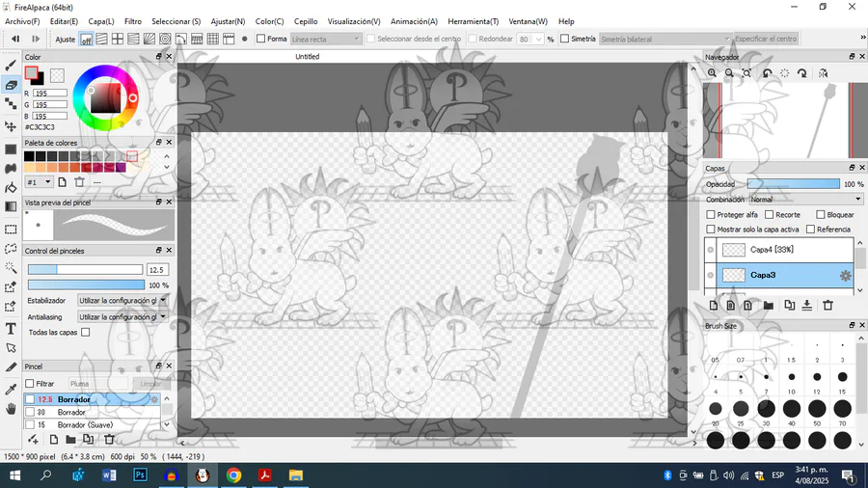The height and width of the screenshot is (488, 868).
Task: Open the Estabilizador dropdown
Action: [122, 301]
